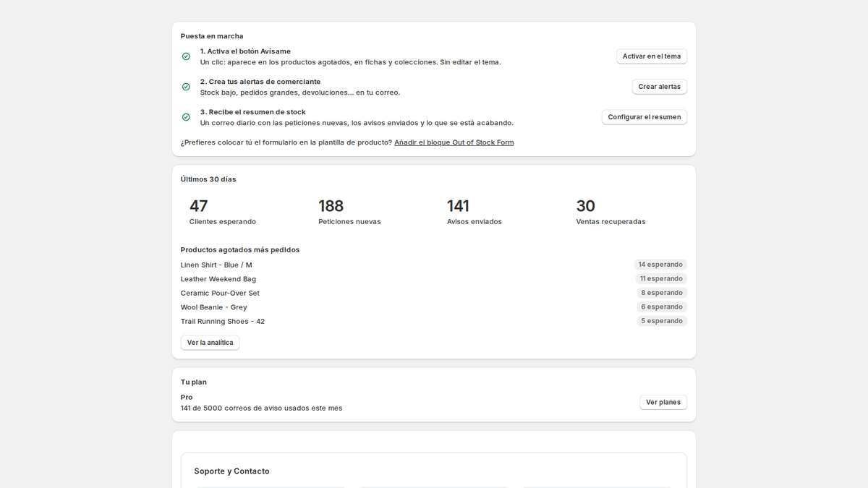Select the Trail Running Shoes - 42 row
The image size is (868, 488).
434,321
